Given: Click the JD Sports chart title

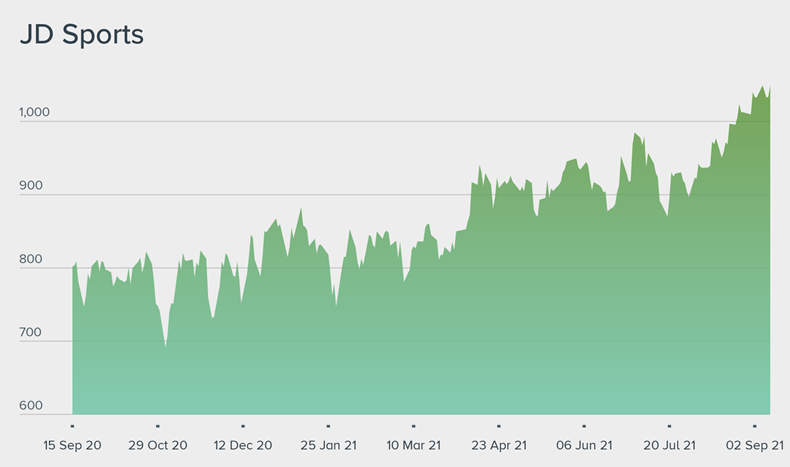Looking at the screenshot, I should pos(82,35).
